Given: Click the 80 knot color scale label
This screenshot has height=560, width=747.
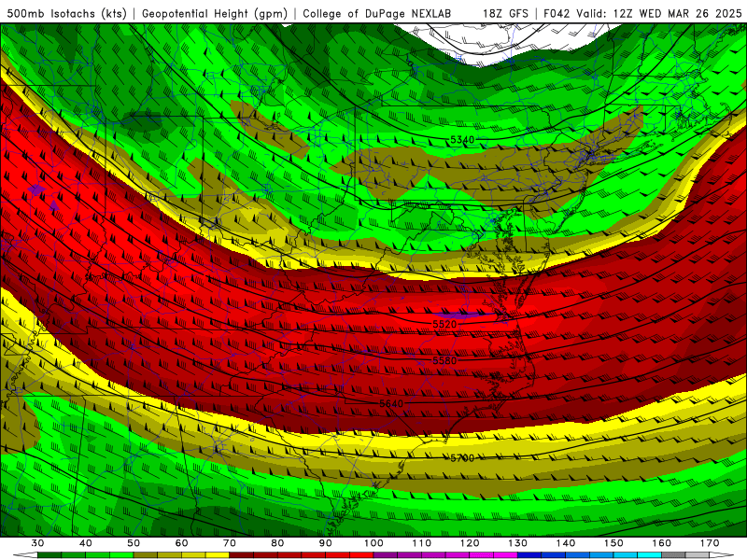Looking at the screenshot, I should pyautogui.click(x=277, y=543).
